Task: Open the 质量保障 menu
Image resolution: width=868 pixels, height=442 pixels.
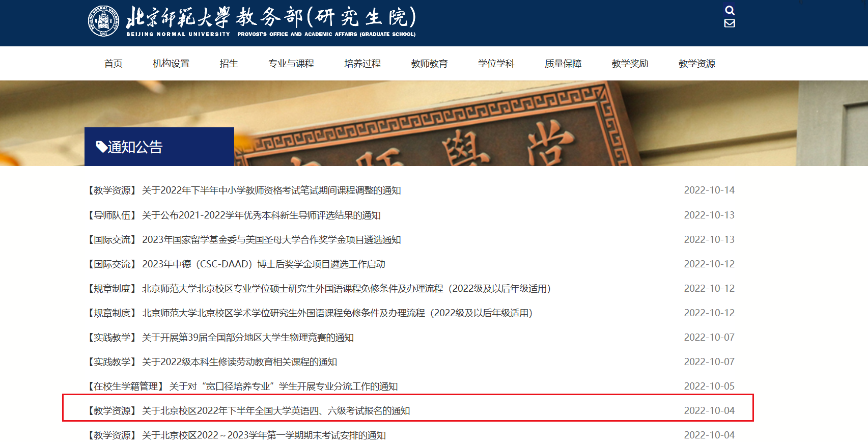Action: point(563,64)
